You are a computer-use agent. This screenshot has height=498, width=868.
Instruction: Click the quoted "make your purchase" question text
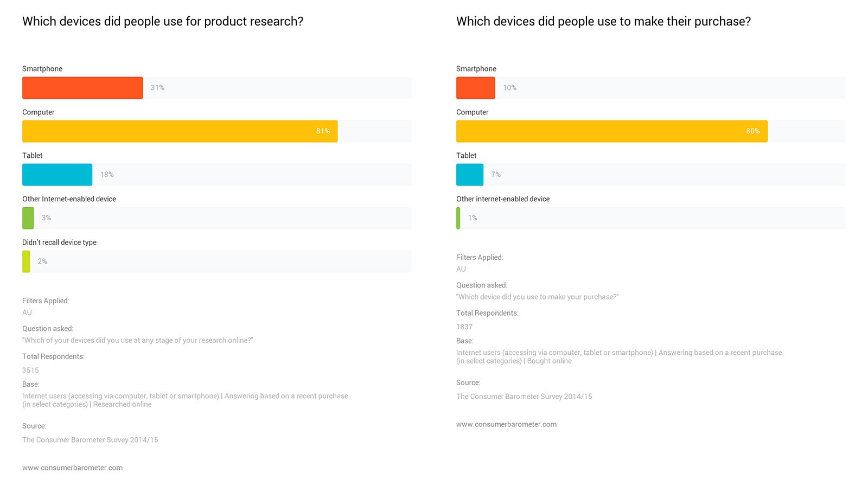pyautogui.click(x=537, y=297)
